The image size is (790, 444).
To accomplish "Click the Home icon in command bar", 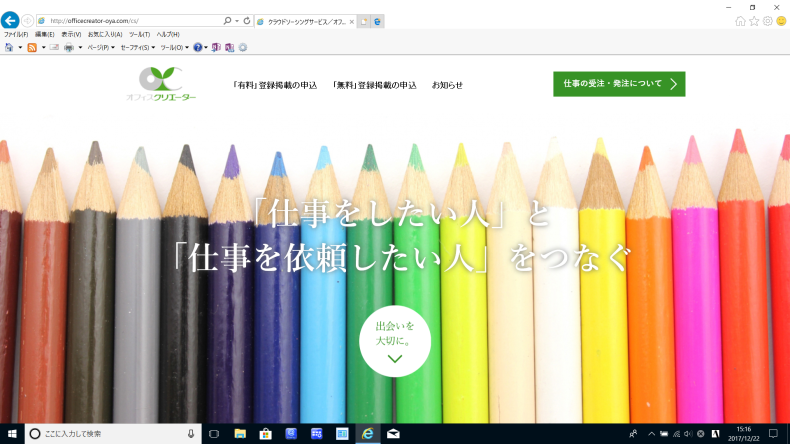I will pyautogui.click(x=9, y=47).
